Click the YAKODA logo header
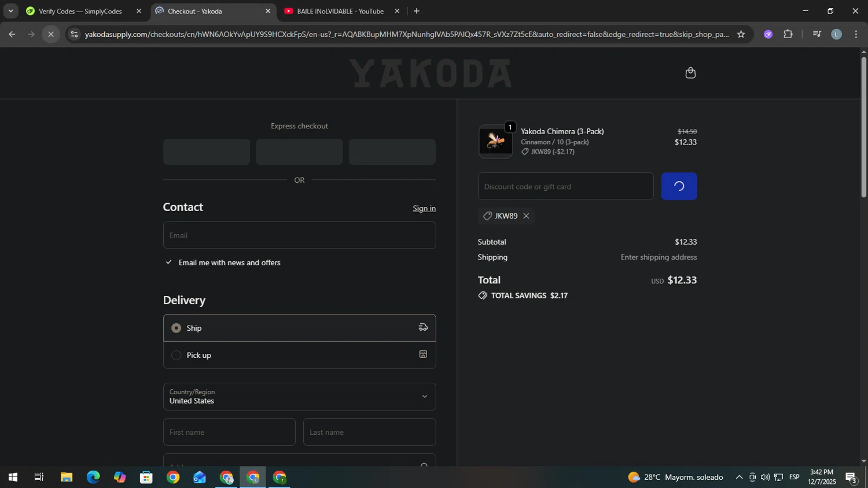868x488 pixels. point(431,73)
